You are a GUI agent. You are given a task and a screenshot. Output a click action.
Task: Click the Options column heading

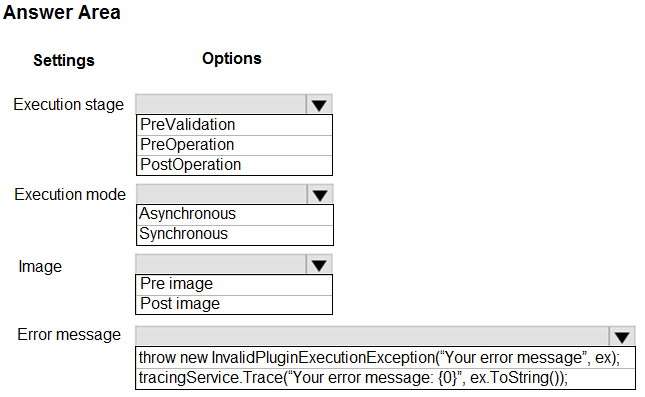point(232,59)
